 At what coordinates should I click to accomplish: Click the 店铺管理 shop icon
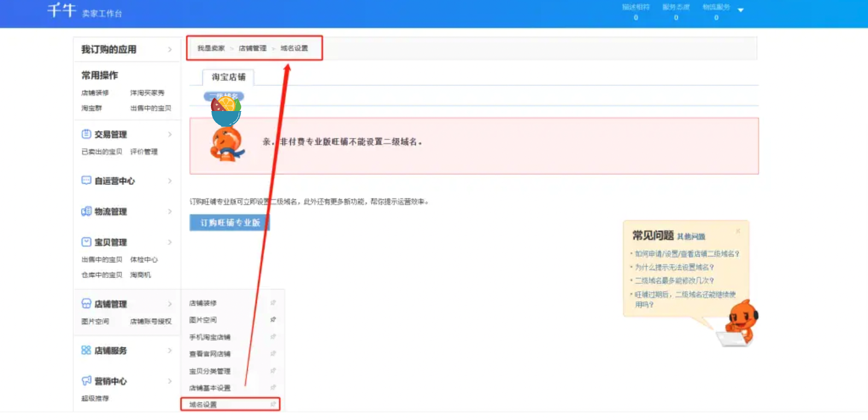point(86,304)
